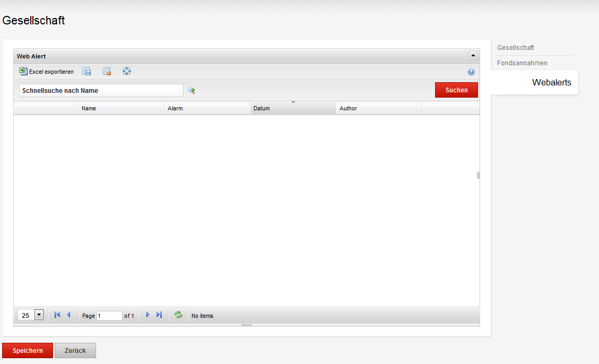Click the "No items" status text
599x364 pixels.
click(202, 316)
